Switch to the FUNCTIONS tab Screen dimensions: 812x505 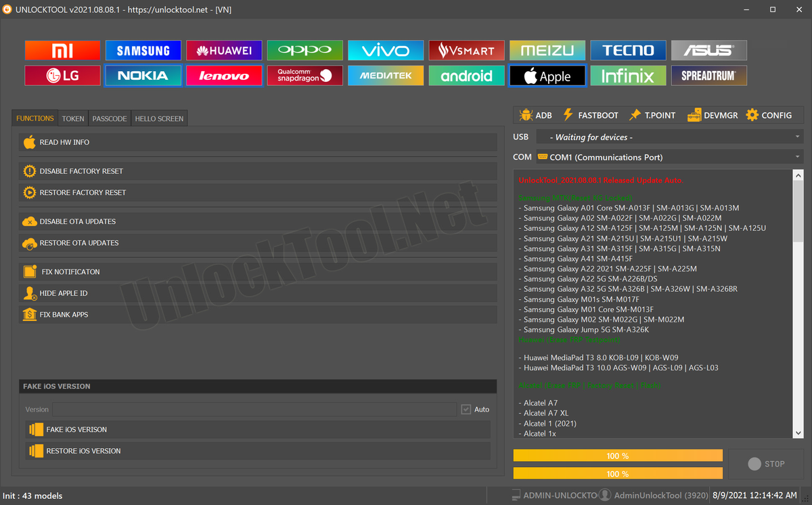(x=35, y=118)
